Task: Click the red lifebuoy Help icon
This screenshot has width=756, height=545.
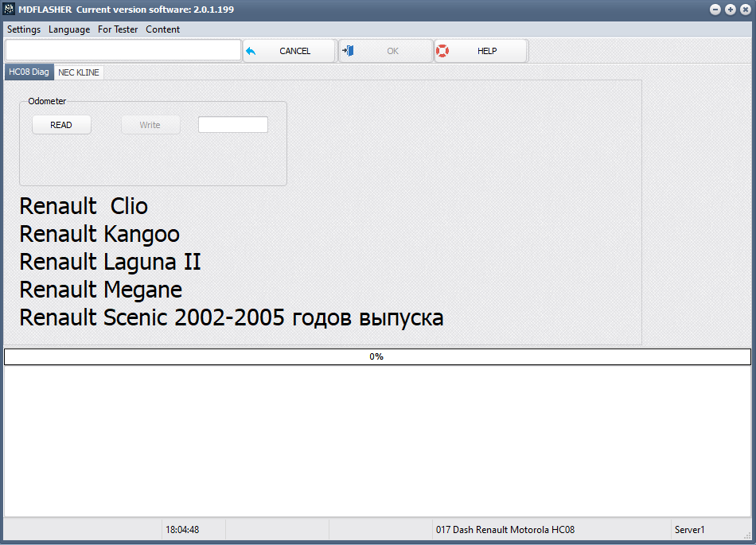Action: pos(442,51)
